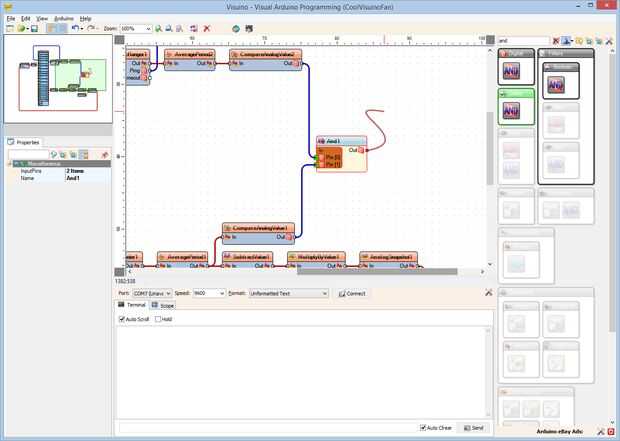Clear component search with red X icon
The image size is (620, 441).
[x=556, y=41]
